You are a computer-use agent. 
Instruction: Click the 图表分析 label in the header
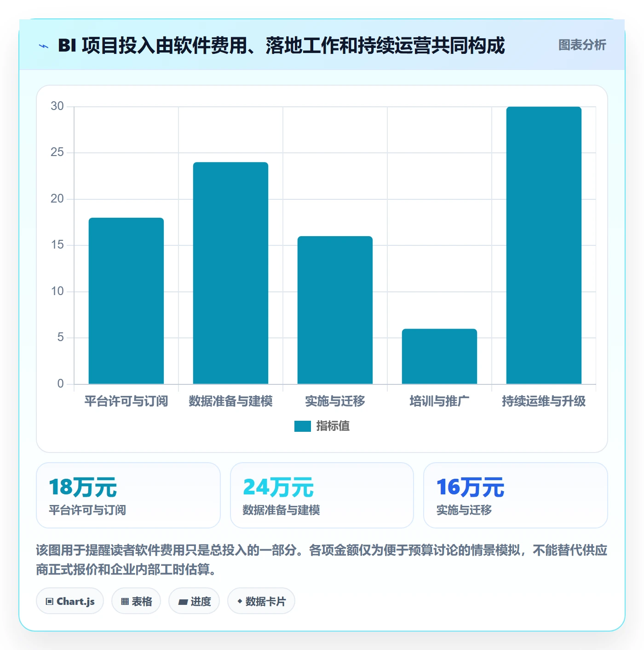point(582,45)
